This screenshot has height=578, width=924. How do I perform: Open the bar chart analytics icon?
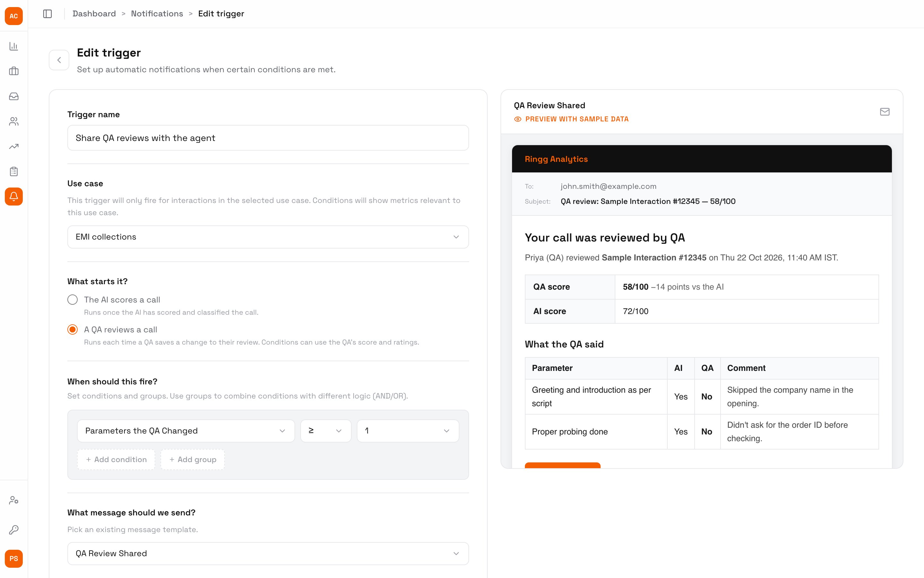[14, 46]
